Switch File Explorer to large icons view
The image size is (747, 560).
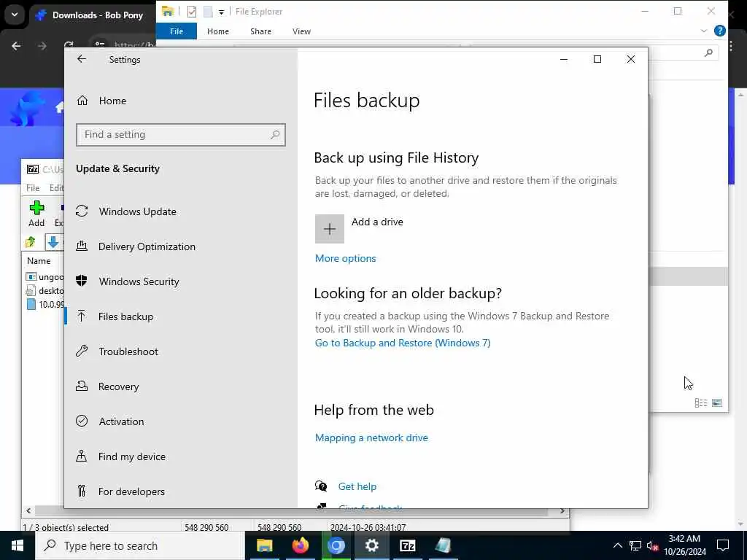tap(717, 402)
